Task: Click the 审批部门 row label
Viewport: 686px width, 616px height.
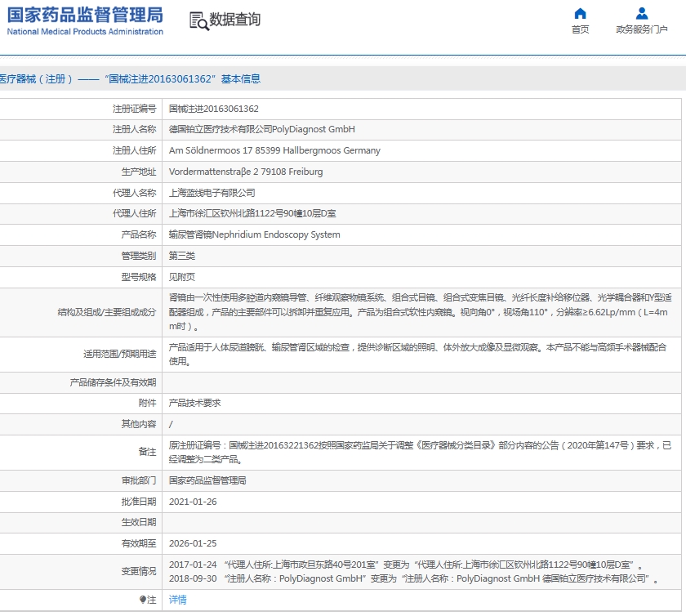Action: tap(139, 480)
